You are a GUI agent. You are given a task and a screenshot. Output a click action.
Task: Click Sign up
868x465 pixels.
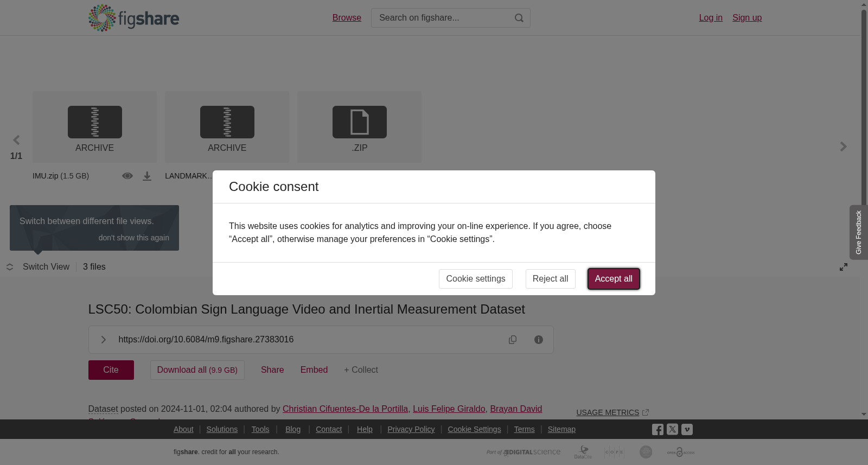(747, 18)
